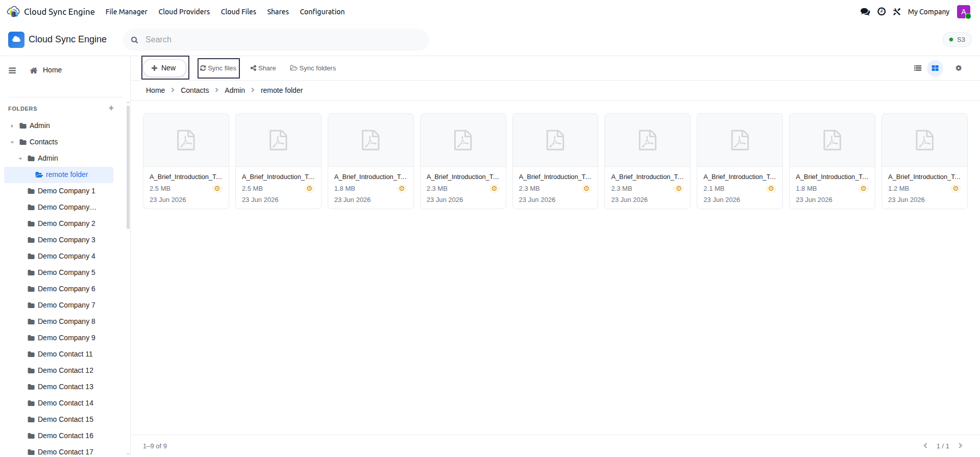980x457 pixels.
Task: Click the Search input field
Action: [276, 40]
